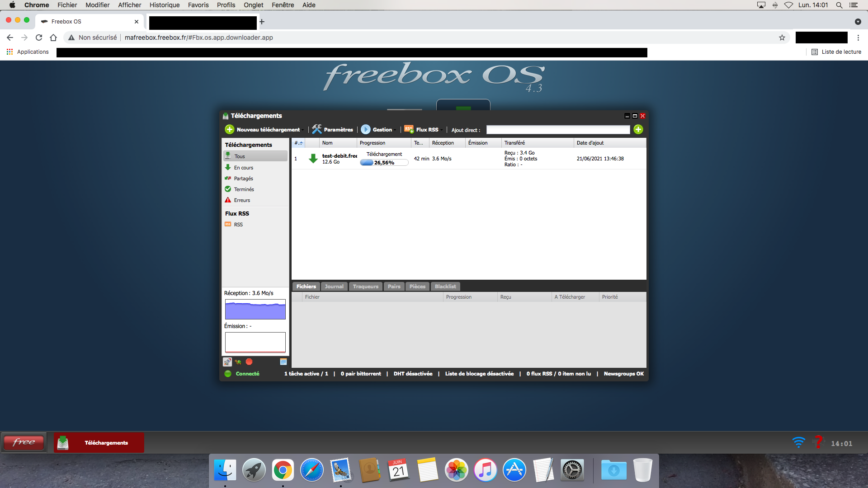Click the Téléchargements taskbar button
The image size is (868, 488).
click(x=99, y=443)
